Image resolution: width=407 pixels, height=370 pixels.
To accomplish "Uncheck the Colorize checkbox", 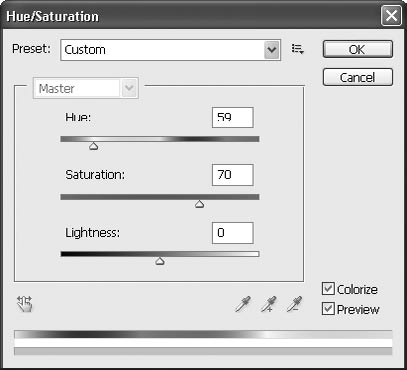I will [x=328, y=289].
